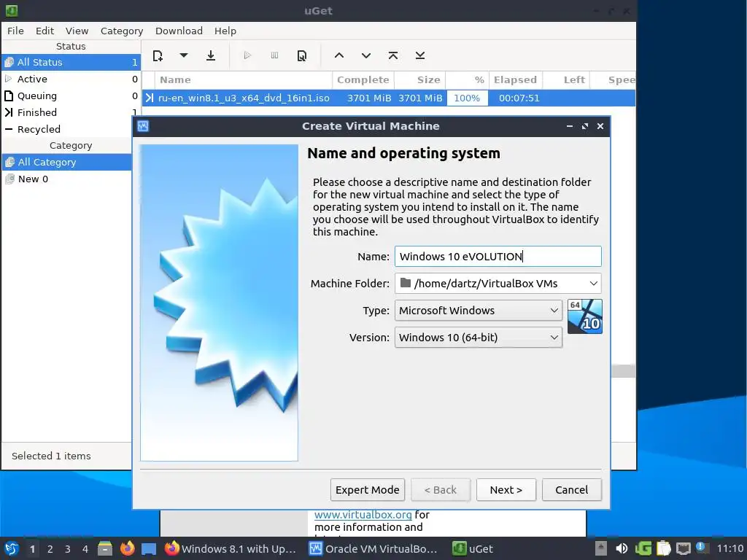Image resolution: width=747 pixels, height=560 pixels.
Task: Minimize the Create Virtual Machine dialog
Action: [x=569, y=126]
